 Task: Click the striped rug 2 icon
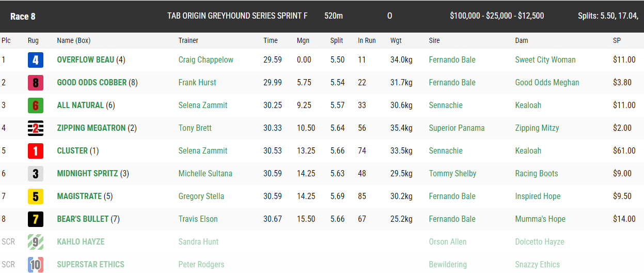coord(35,128)
